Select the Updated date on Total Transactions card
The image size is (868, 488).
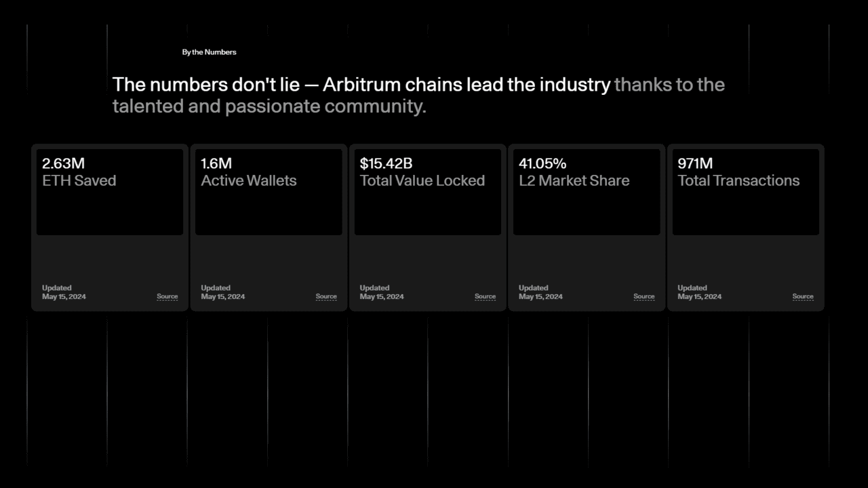pyautogui.click(x=699, y=296)
